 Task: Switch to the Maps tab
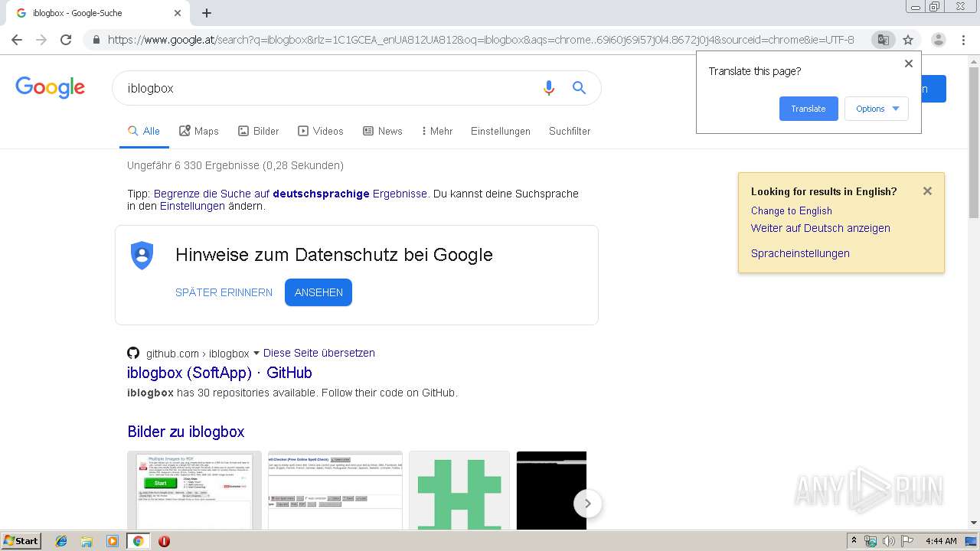tap(199, 131)
